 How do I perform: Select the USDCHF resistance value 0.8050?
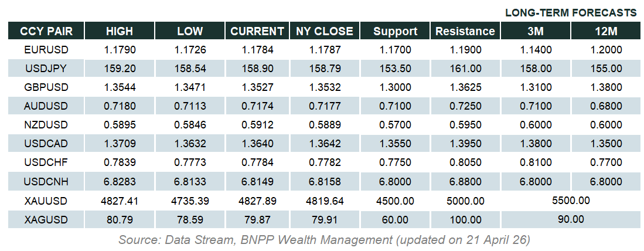click(465, 163)
